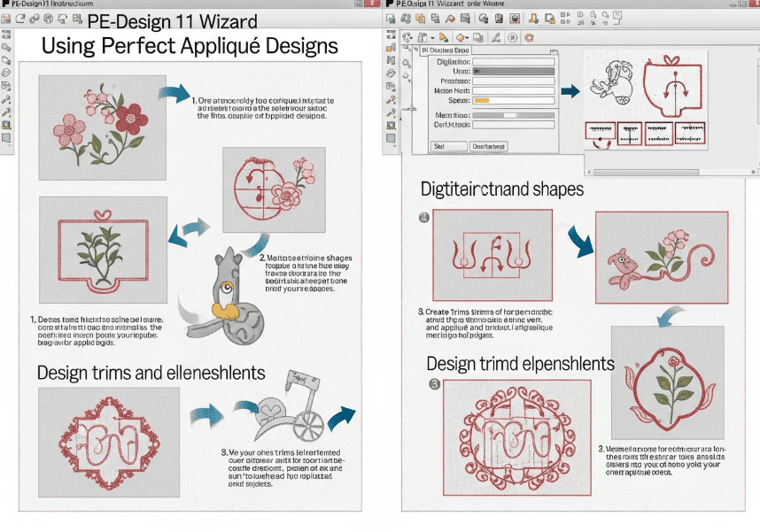760x532 pixels.
Task: Click the Proodsiro input field
Action: (513, 81)
